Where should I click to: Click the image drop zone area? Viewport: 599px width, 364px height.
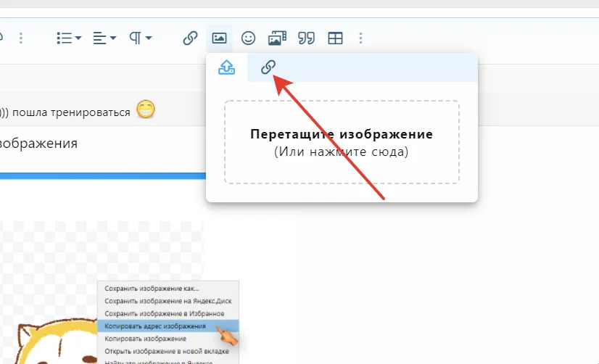342,142
